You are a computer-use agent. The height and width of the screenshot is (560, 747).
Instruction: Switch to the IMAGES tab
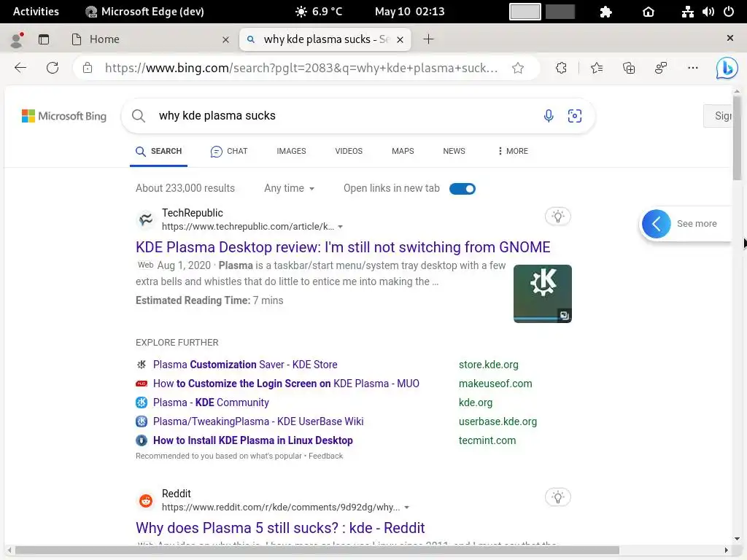(292, 151)
